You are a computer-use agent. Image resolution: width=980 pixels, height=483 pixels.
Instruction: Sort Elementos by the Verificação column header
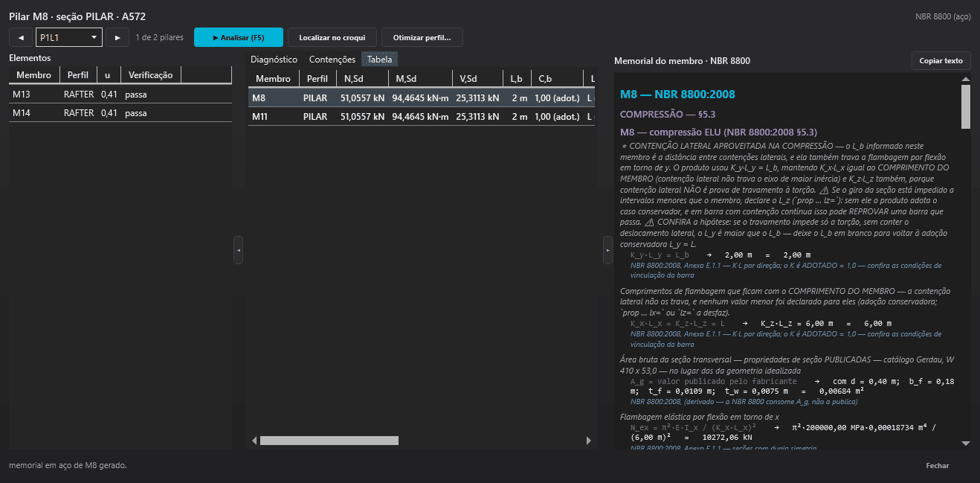click(x=150, y=75)
